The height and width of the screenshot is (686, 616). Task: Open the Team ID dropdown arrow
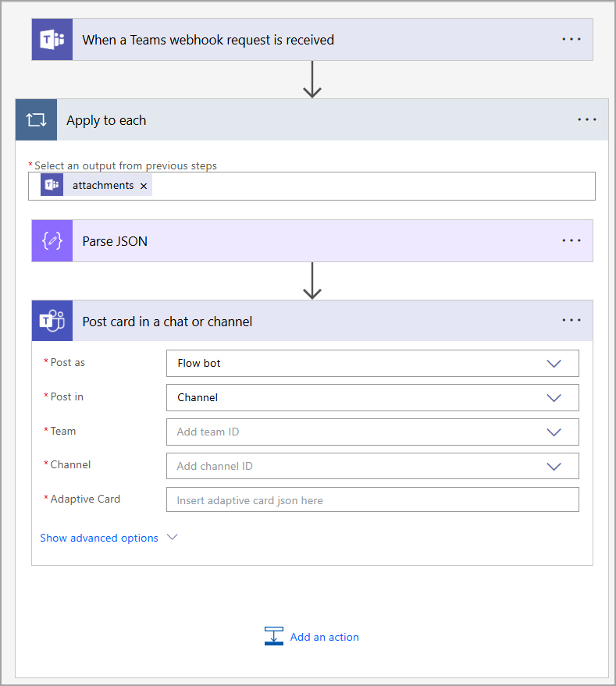(x=554, y=432)
